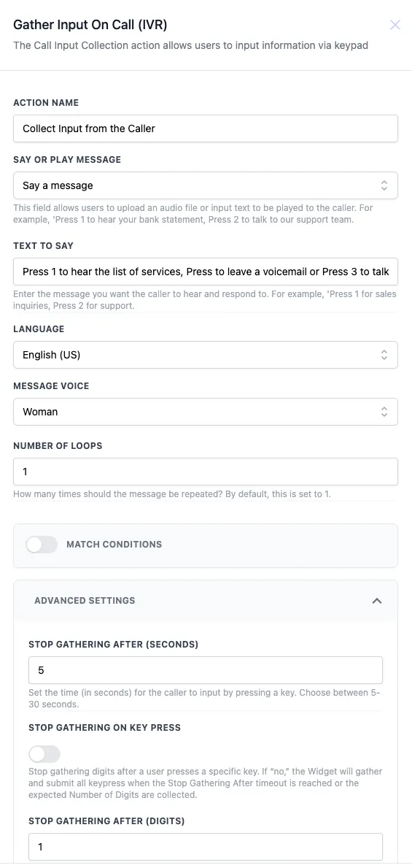The image size is (412, 868).
Task: Focus the Text To Say field
Action: 206,272
